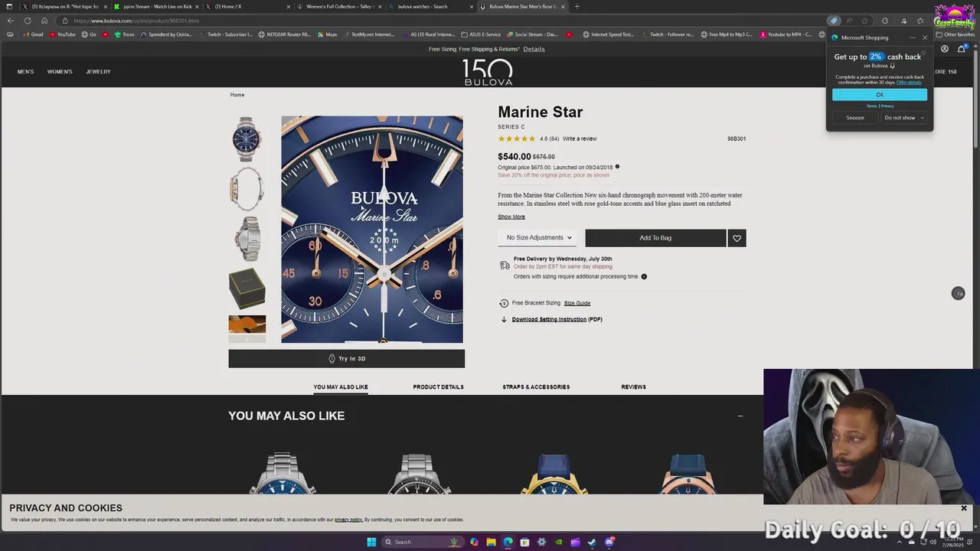Click launch date info icon
This screenshot has width=980, height=551.
617,167
